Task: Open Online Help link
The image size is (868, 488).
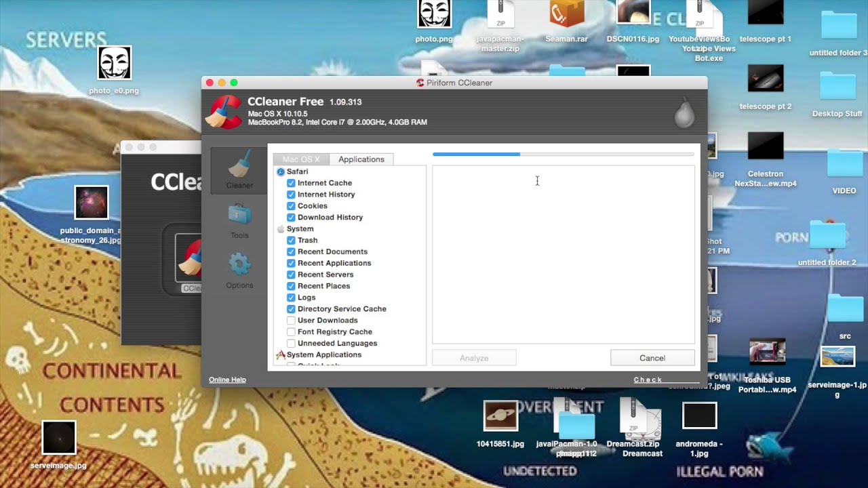Action: click(x=227, y=380)
